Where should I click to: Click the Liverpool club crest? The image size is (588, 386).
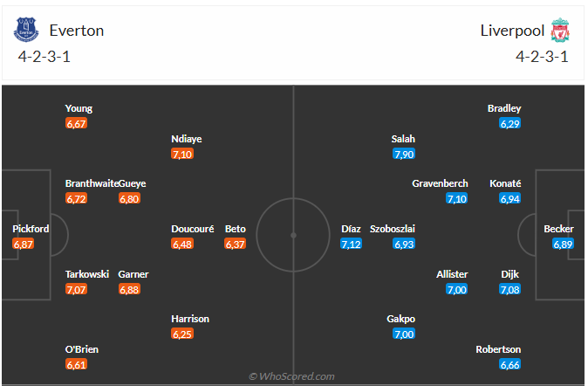point(560,30)
